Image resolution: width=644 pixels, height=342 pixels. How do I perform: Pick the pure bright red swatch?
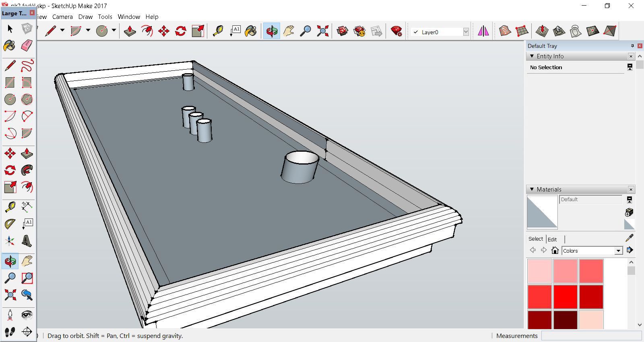point(566,297)
